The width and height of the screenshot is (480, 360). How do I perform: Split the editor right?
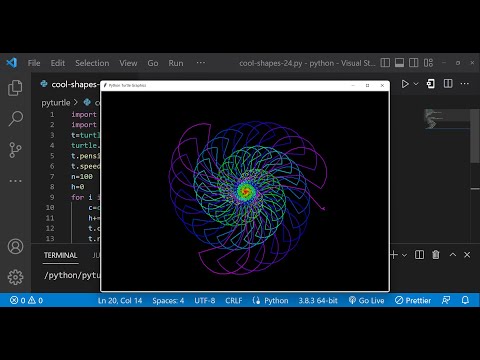click(x=448, y=84)
